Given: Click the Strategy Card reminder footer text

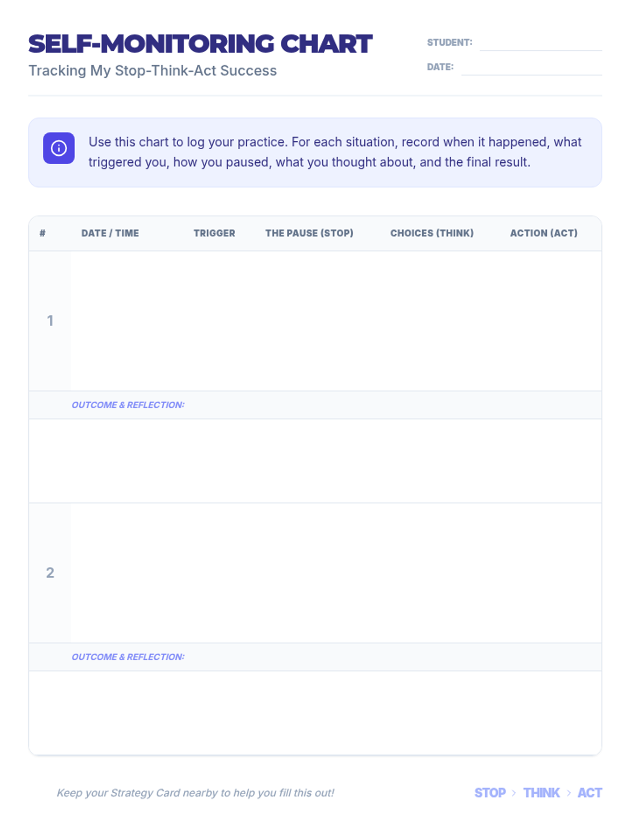Looking at the screenshot, I should [195, 793].
